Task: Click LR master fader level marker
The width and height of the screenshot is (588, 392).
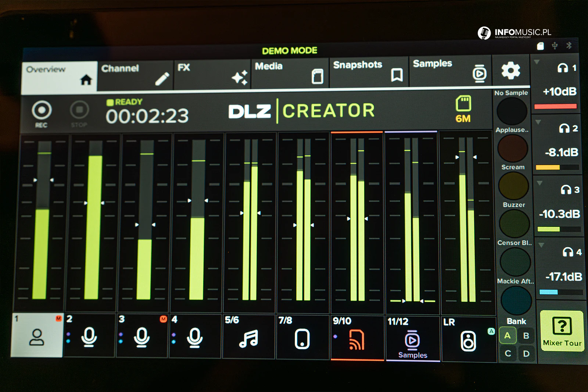Action: (x=466, y=157)
